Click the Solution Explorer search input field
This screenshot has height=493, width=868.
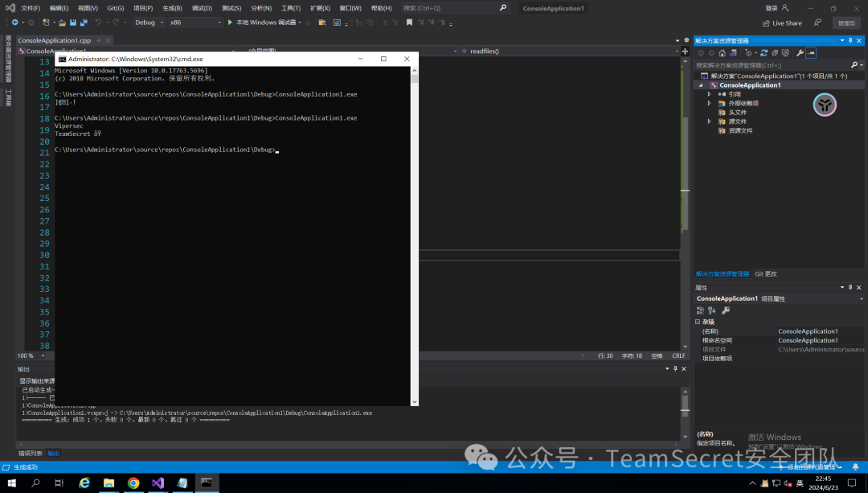click(772, 65)
